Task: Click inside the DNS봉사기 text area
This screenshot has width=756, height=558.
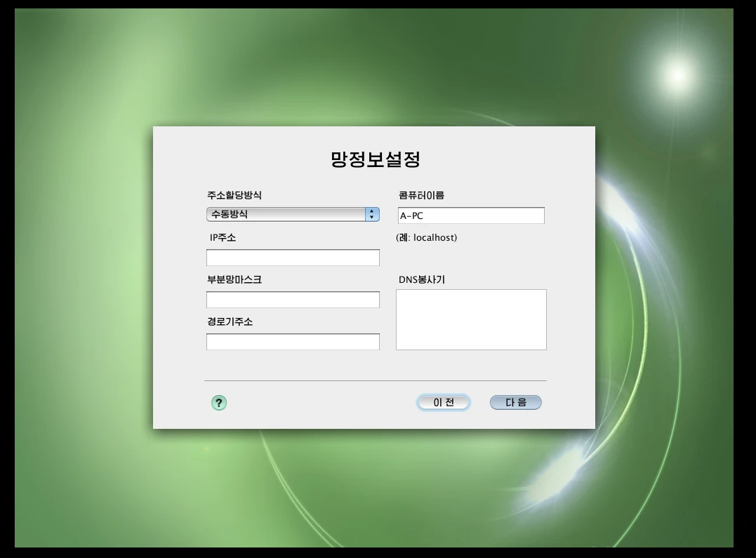Action: pyautogui.click(x=470, y=319)
